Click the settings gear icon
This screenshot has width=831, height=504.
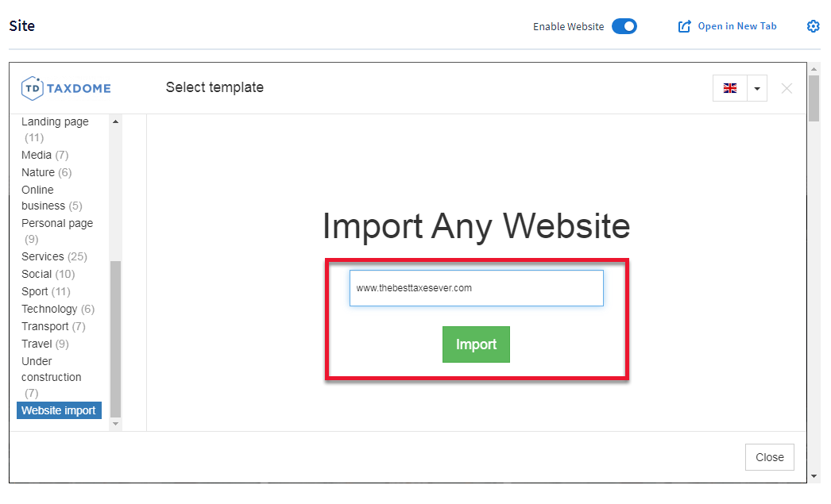pos(813,26)
